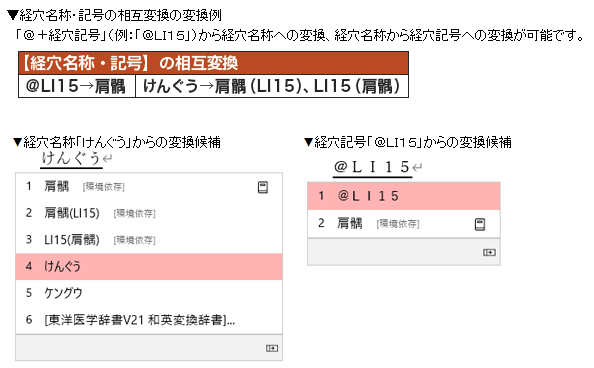The height and width of the screenshot is (368, 594).
Task: Click the underlined けんぐう input text
Action: click(x=71, y=158)
